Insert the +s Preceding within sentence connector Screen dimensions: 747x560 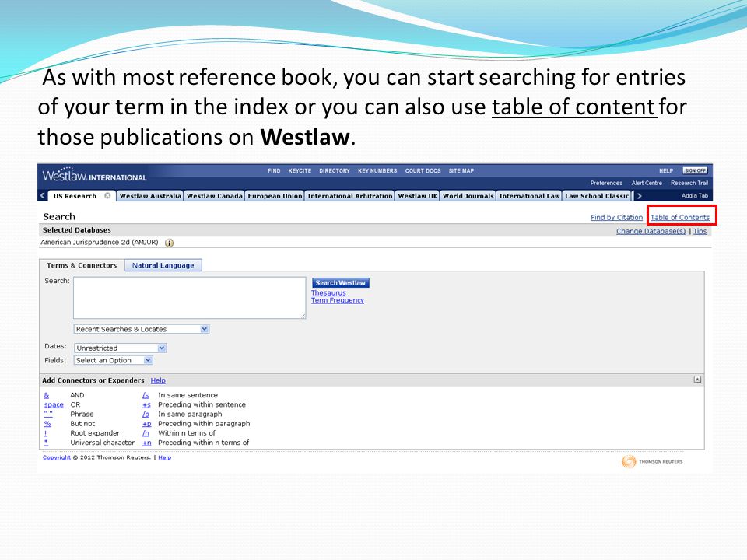tap(146, 404)
